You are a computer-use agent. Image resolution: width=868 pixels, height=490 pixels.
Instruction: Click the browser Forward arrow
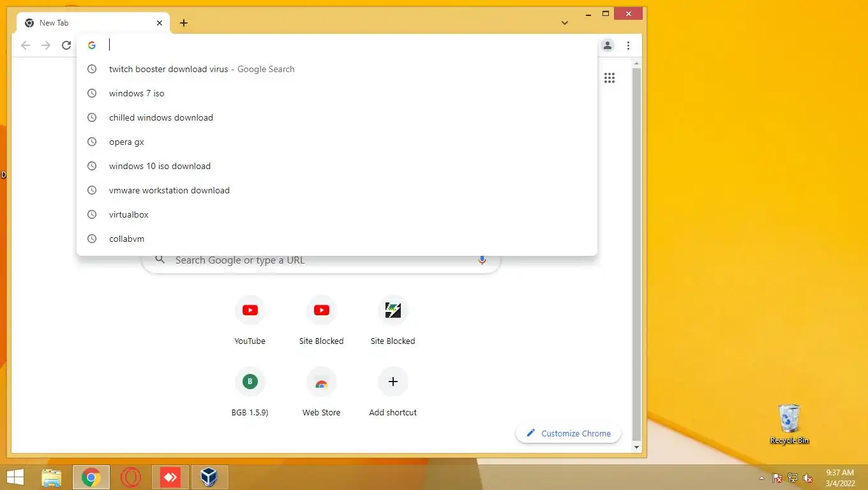pyautogui.click(x=46, y=45)
